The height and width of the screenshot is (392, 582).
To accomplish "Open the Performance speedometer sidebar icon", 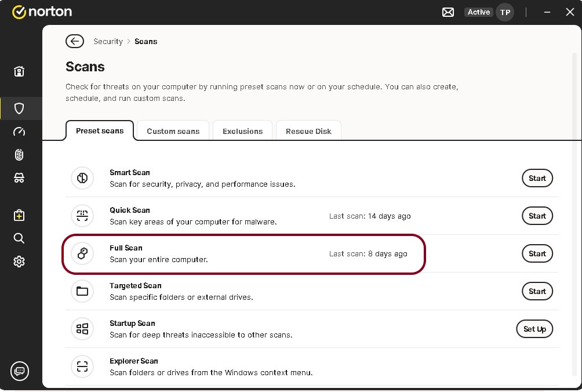I will (x=19, y=132).
